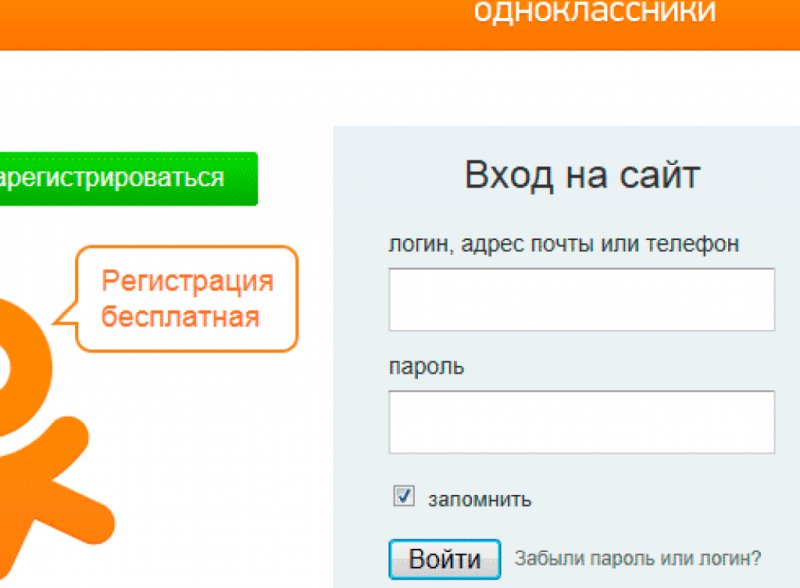
Task: Click the registration speech bubble graphic
Action: (186, 297)
